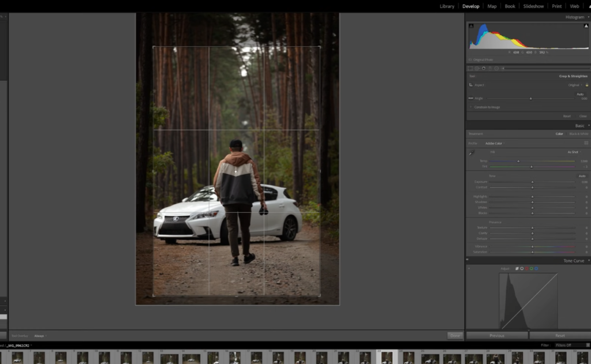591x364 pixels.
Task: Switch to the Library module
Action: (447, 6)
